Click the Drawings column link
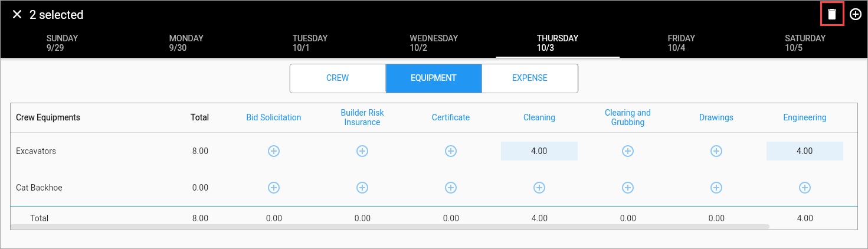The image size is (868, 249). 716,117
